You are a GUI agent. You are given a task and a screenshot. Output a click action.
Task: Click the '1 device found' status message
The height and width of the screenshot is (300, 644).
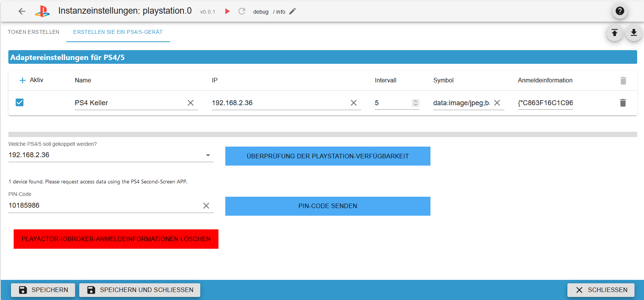coord(98,182)
